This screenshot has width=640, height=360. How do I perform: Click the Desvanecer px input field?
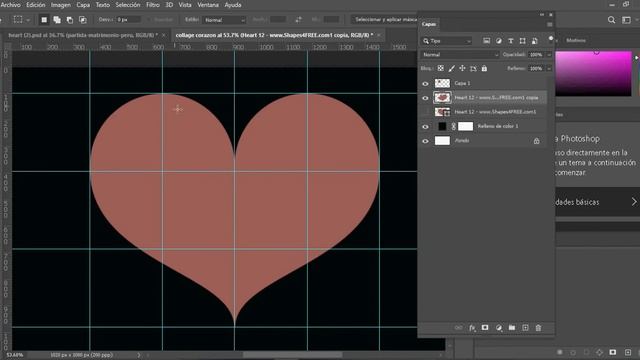click(x=128, y=20)
